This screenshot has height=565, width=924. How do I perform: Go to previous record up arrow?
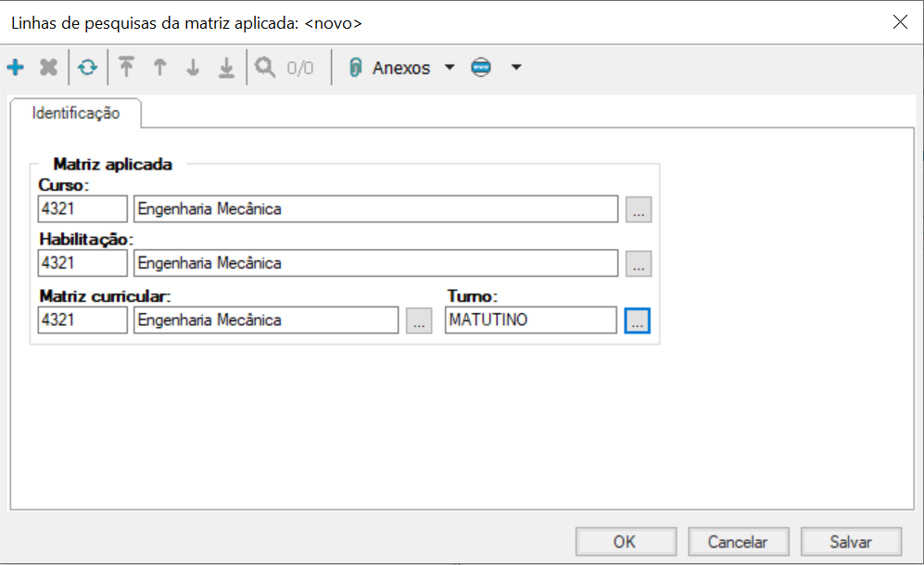(159, 68)
